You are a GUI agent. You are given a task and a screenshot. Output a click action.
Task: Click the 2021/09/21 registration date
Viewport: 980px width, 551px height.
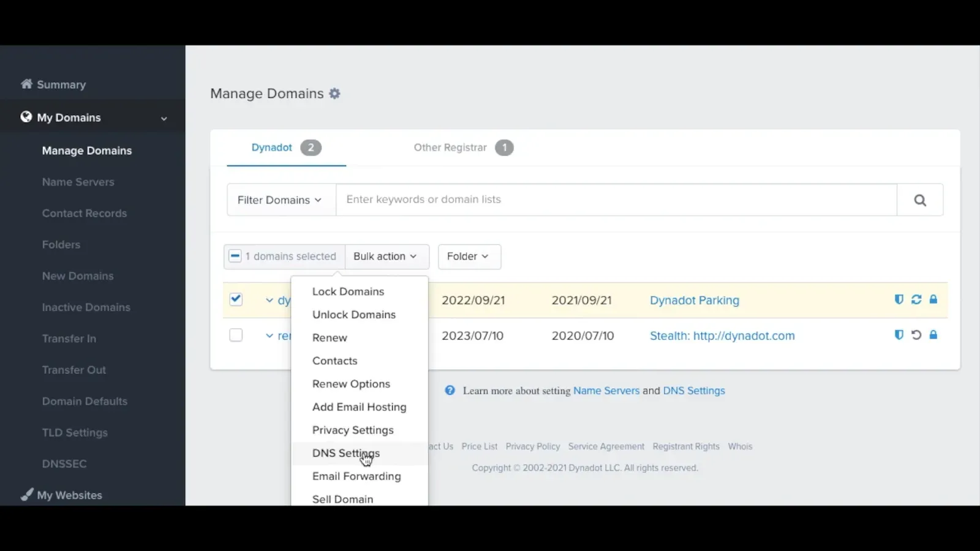point(582,300)
